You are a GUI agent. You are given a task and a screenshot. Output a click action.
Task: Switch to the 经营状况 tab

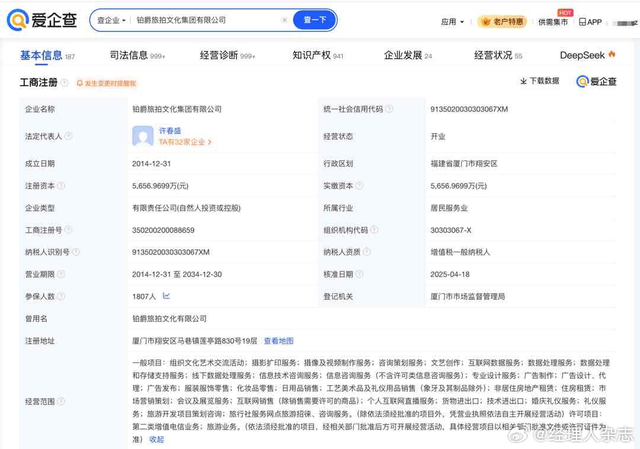click(x=498, y=55)
